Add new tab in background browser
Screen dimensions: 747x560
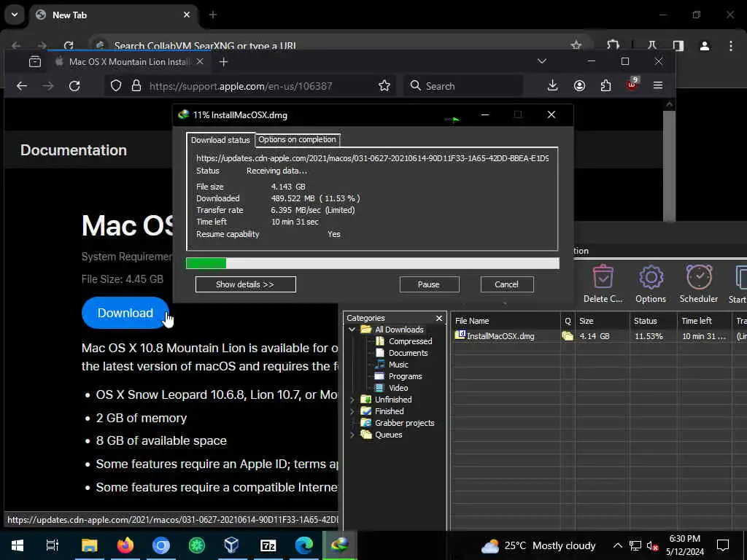tap(213, 15)
